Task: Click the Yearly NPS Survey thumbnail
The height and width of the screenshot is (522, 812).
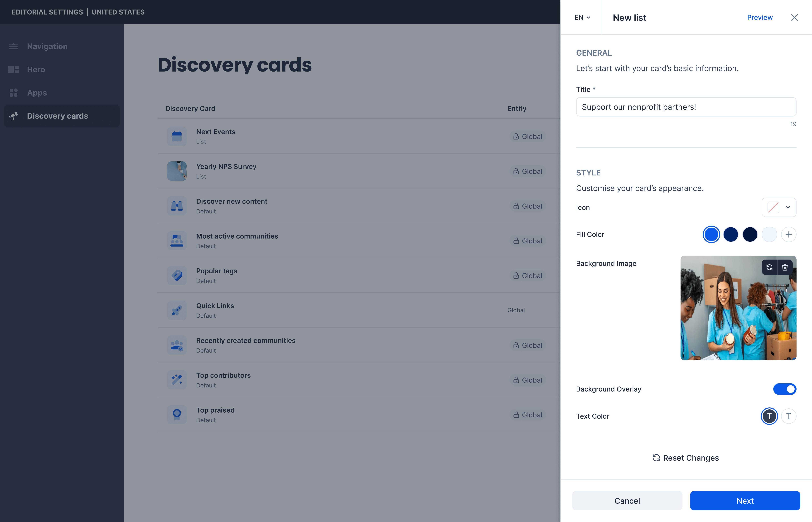Action: (177, 171)
